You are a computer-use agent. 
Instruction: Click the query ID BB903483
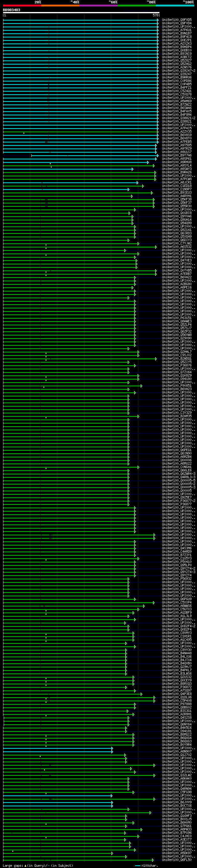(x=11, y=10)
